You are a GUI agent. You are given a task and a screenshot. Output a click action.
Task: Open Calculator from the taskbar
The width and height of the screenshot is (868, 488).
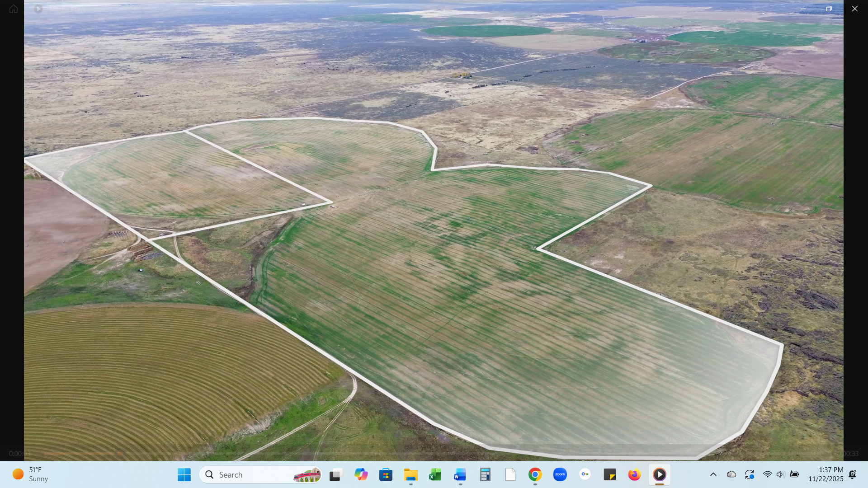(485, 474)
